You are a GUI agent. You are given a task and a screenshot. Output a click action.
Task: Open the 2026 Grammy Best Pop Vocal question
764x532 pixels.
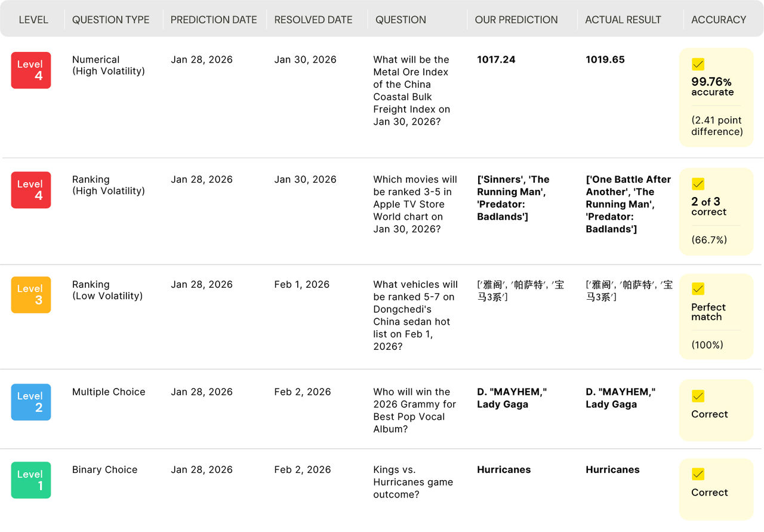[415, 410]
